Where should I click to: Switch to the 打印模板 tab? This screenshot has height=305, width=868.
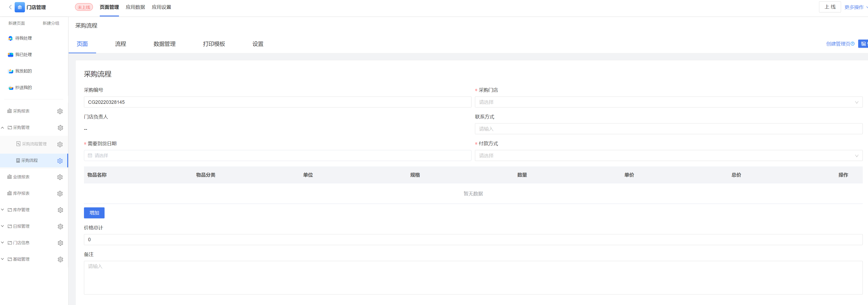[214, 44]
